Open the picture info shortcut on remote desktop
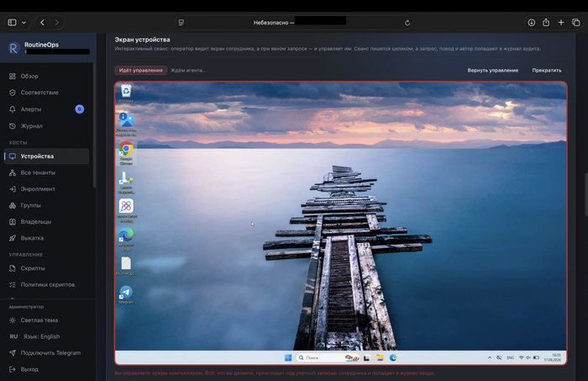Screen dimensions: 588x381 [126, 124]
